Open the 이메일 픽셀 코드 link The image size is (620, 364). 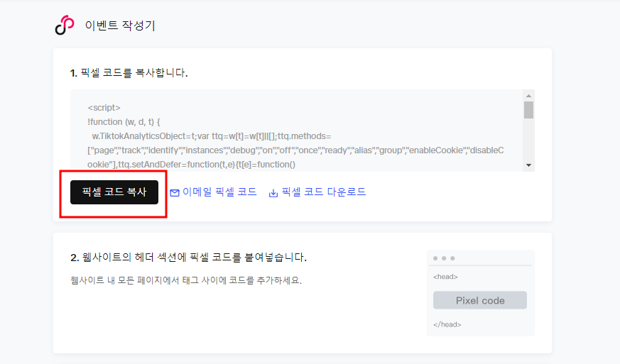[219, 192]
